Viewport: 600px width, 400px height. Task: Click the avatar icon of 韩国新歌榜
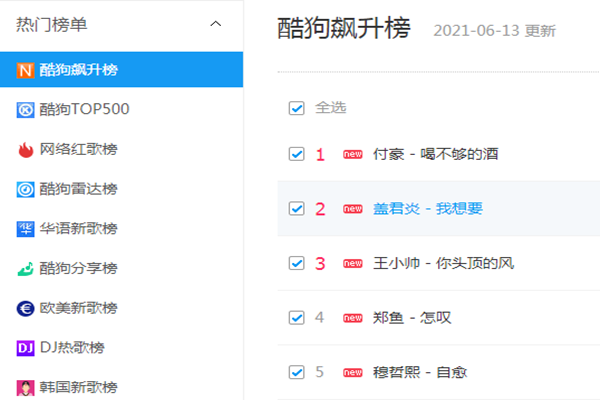coord(25,388)
